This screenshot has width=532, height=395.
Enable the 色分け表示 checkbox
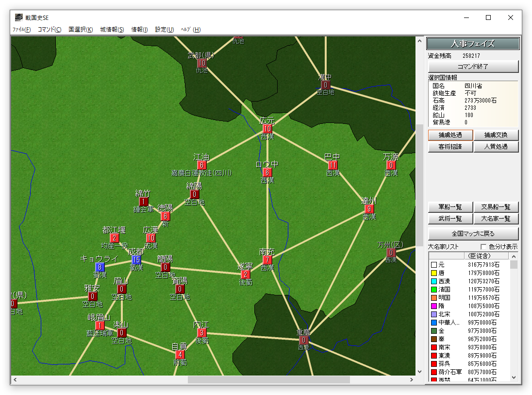(x=483, y=247)
